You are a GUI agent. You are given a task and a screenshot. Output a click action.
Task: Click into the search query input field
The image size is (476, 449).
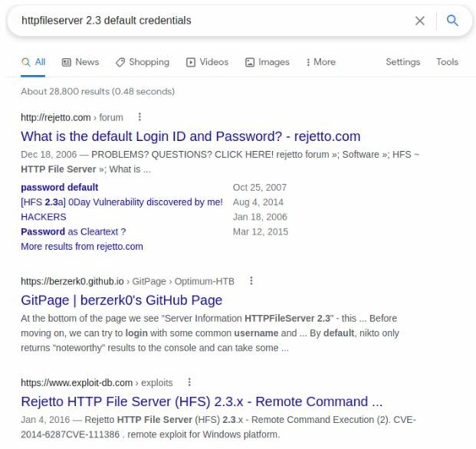tap(212, 21)
